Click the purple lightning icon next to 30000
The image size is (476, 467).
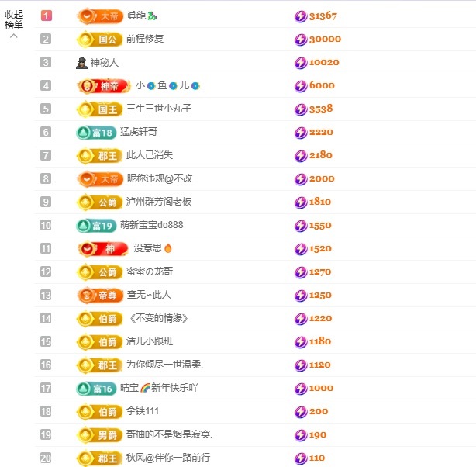[x=301, y=40]
